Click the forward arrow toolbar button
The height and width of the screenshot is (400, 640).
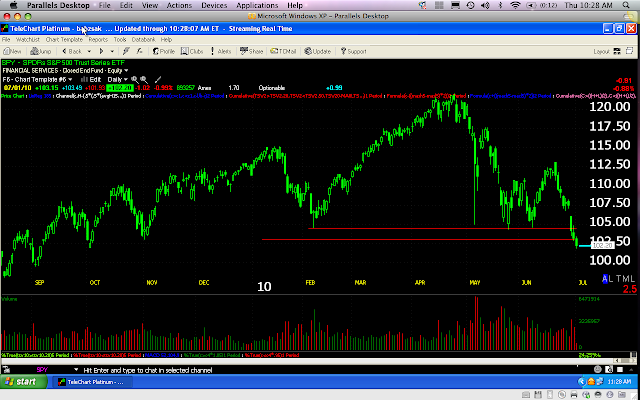pyautogui.click(x=101, y=51)
